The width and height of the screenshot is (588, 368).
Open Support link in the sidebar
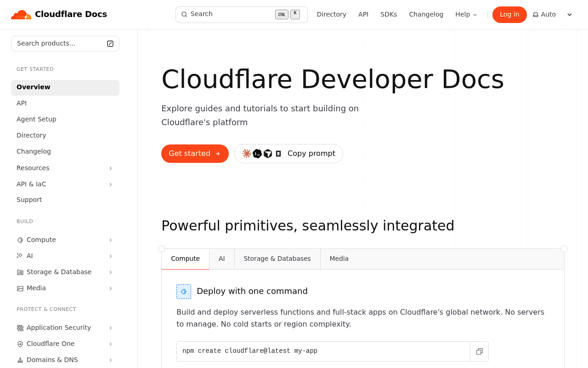(65, 200)
